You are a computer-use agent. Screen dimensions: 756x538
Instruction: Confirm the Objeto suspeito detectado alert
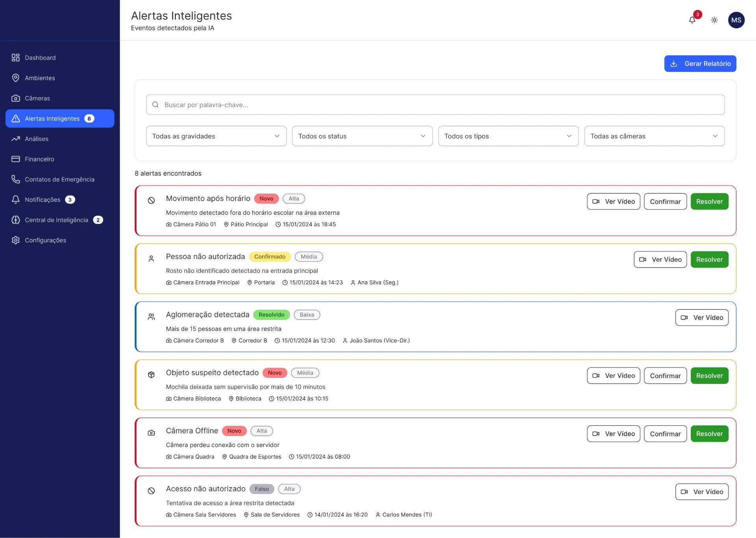tap(665, 376)
